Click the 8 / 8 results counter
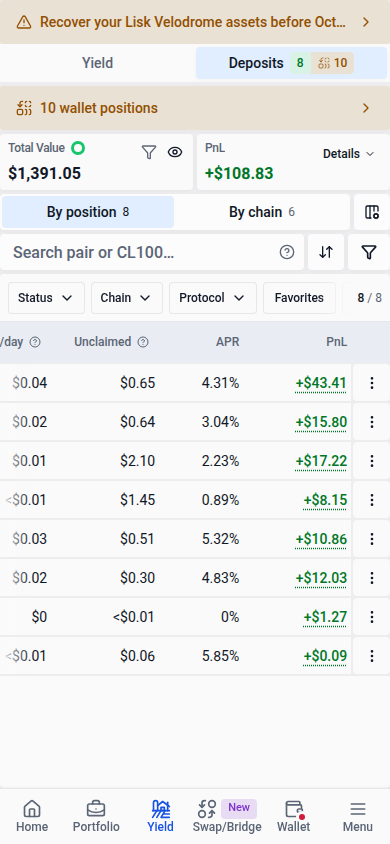The height and width of the screenshot is (844, 390). pos(370,298)
